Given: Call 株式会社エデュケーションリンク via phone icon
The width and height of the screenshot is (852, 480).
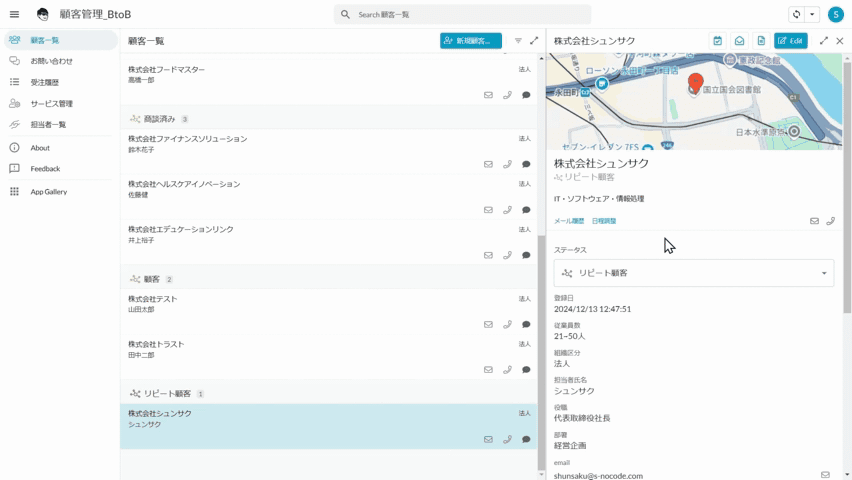Looking at the screenshot, I should pyautogui.click(x=507, y=255).
